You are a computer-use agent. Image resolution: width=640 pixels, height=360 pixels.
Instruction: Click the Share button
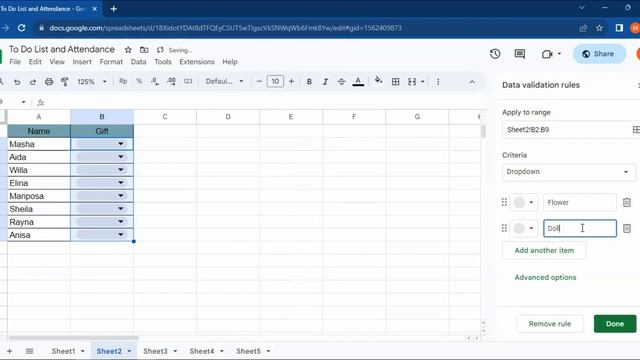click(599, 54)
